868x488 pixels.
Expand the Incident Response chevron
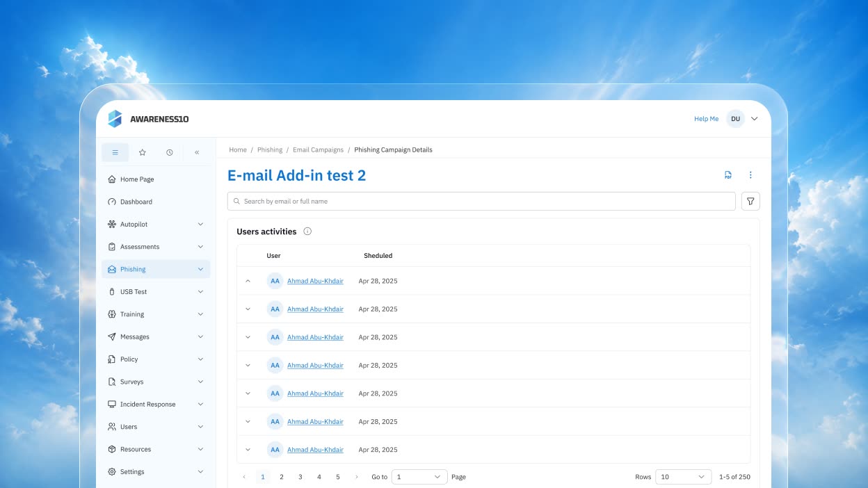[200, 404]
